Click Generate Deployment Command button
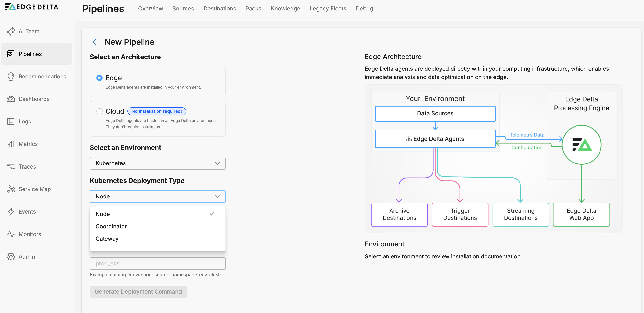 [x=138, y=291]
